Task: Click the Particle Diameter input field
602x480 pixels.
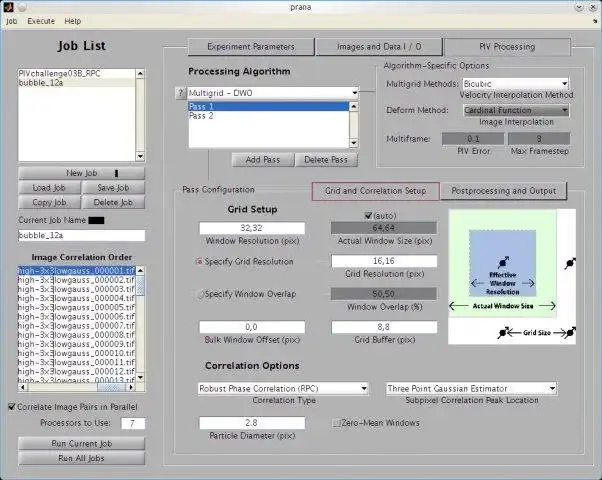Action: point(252,423)
